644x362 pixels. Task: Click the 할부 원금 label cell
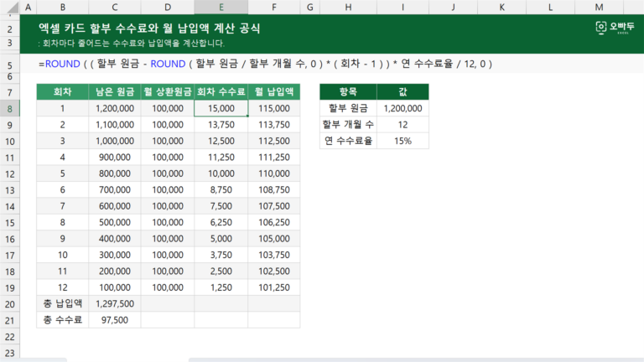pyautogui.click(x=348, y=108)
